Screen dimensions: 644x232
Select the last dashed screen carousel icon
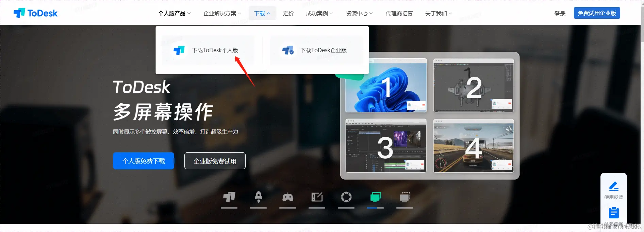405,197
